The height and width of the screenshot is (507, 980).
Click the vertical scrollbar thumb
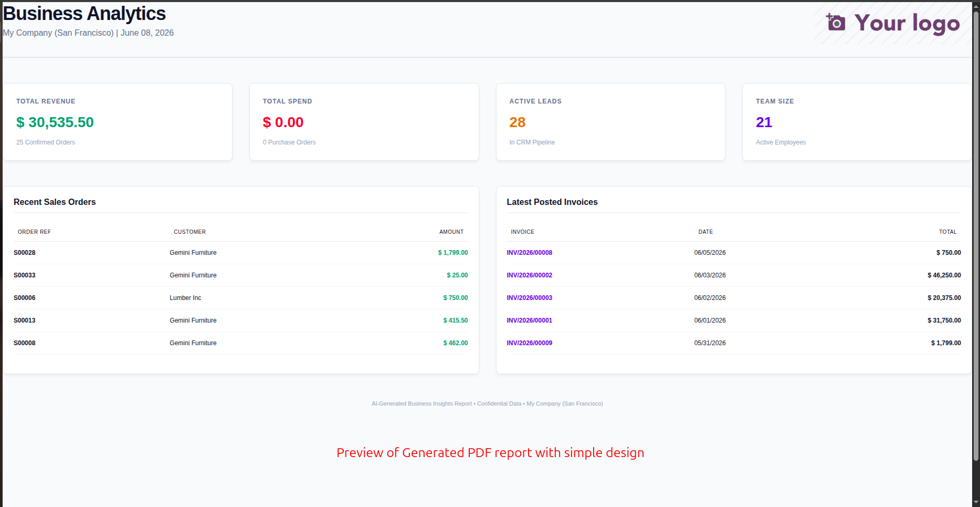coord(976,235)
